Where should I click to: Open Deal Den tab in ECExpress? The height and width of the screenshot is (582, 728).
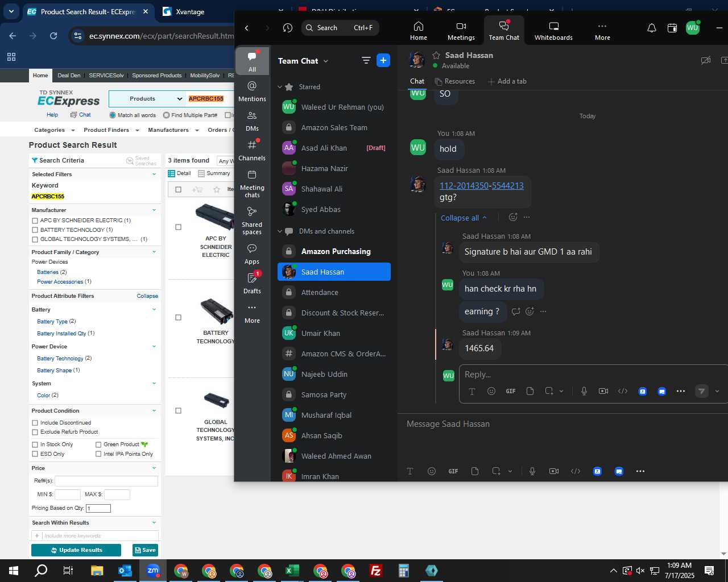point(69,75)
